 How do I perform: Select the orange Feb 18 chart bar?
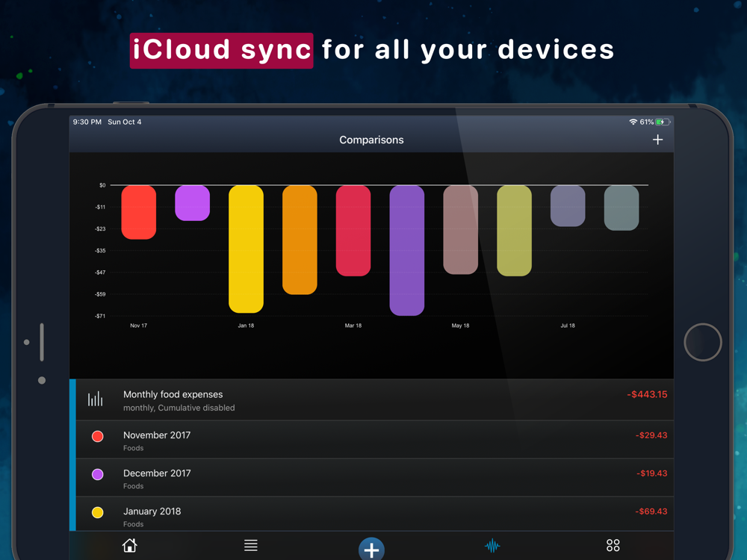click(300, 240)
